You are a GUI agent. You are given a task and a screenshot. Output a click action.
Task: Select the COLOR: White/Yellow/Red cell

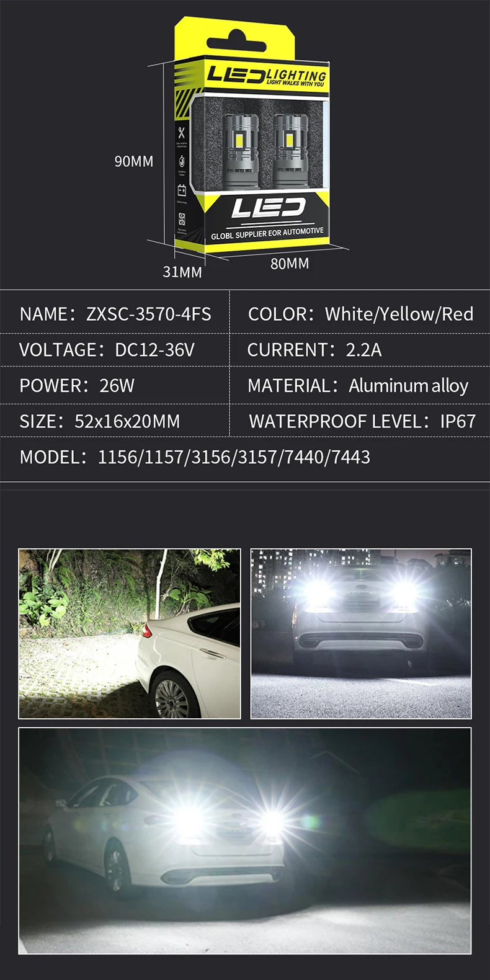point(360,314)
